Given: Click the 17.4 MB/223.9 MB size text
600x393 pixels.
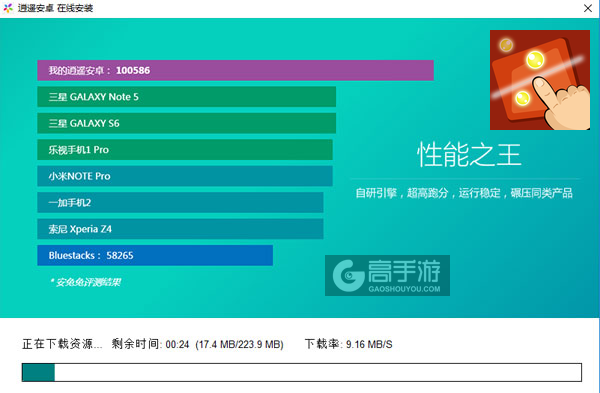Looking at the screenshot, I should pyautogui.click(x=239, y=344).
